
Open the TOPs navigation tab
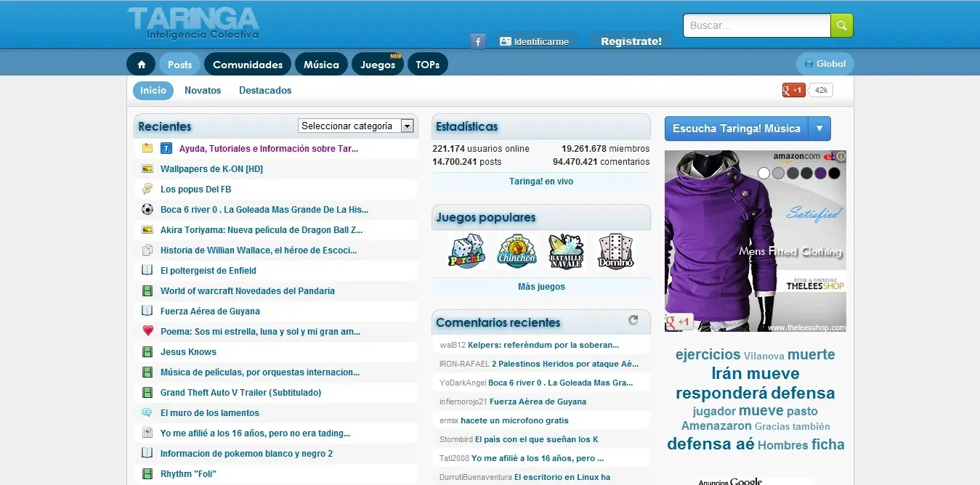428,64
